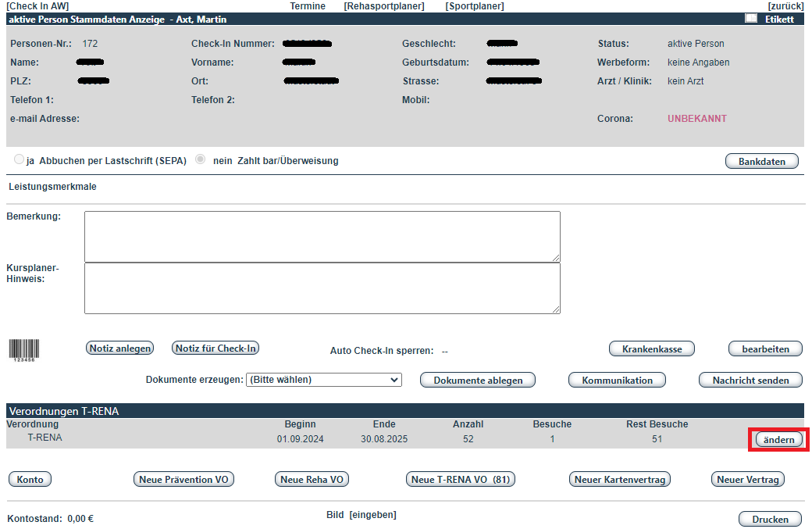Create a Neue T-RENA VO (81)
Screen dimensions: 812x529
[x=461, y=480]
